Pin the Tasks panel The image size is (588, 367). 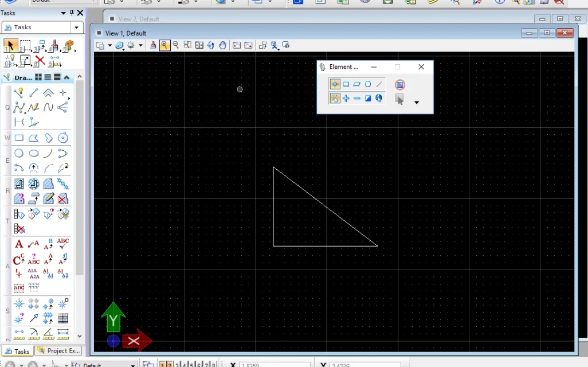click(x=72, y=13)
